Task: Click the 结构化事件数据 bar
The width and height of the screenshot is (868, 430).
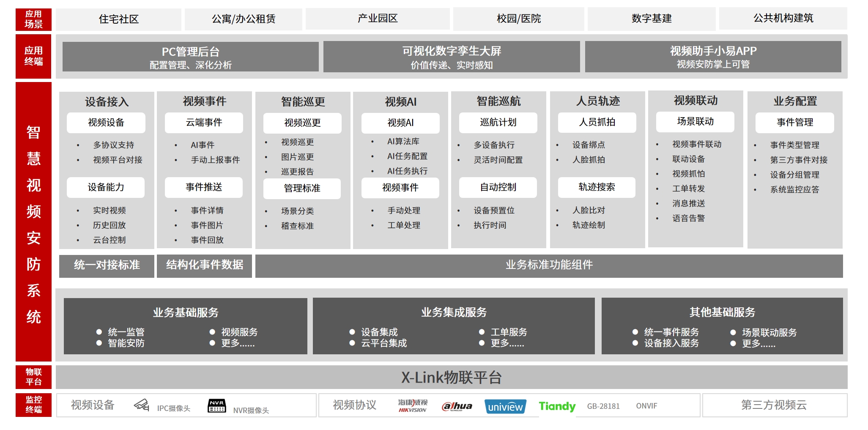Action: pyautogui.click(x=204, y=265)
